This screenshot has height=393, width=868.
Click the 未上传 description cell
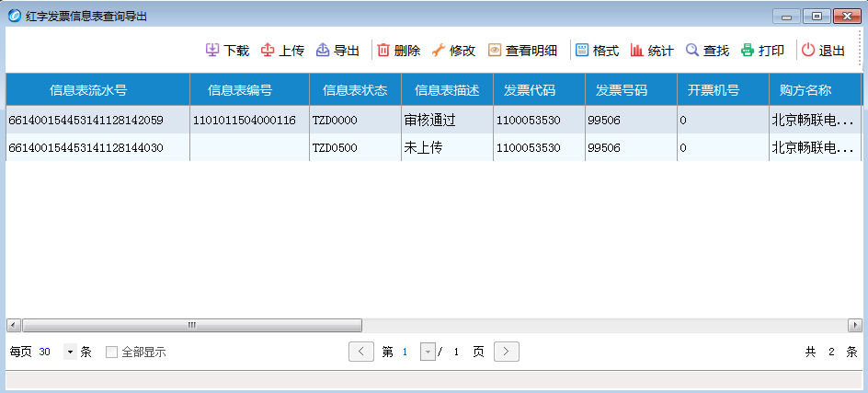[447, 147]
